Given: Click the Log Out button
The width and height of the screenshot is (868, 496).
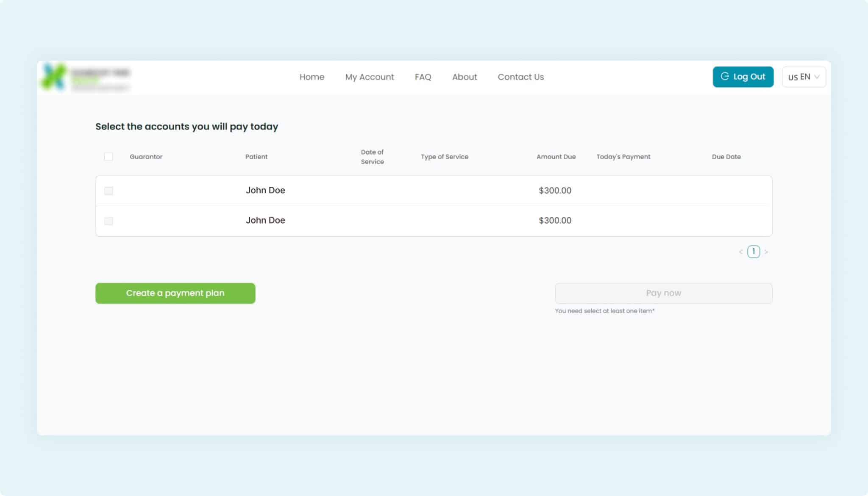Looking at the screenshot, I should pyautogui.click(x=743, y=76).
